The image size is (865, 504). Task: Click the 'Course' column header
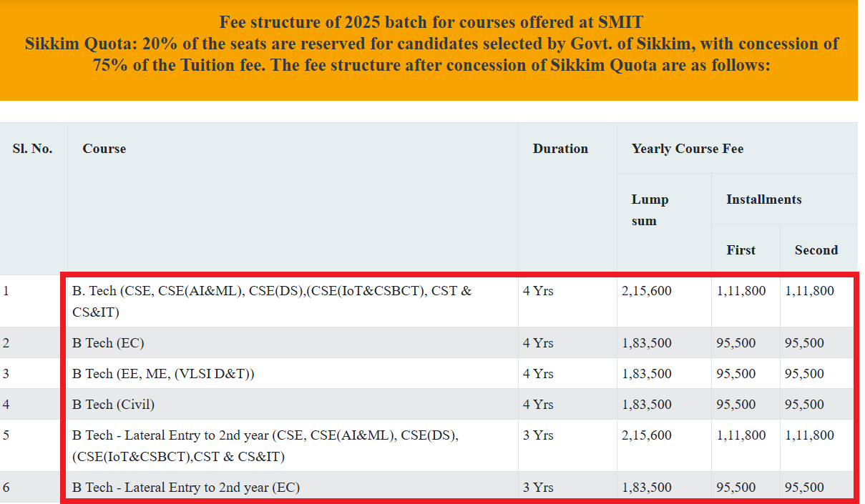[x=104, y=149]
